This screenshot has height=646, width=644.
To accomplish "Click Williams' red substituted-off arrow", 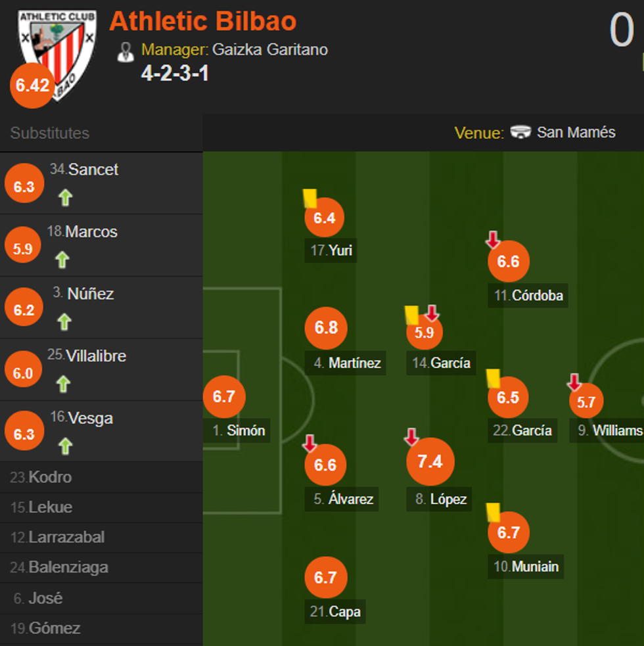I will tap(574, 382).
